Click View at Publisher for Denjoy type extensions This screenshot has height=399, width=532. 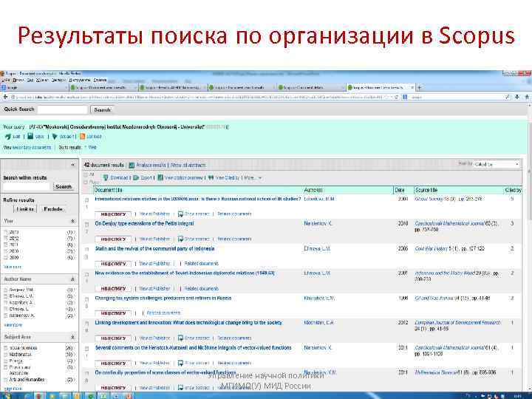154,239
